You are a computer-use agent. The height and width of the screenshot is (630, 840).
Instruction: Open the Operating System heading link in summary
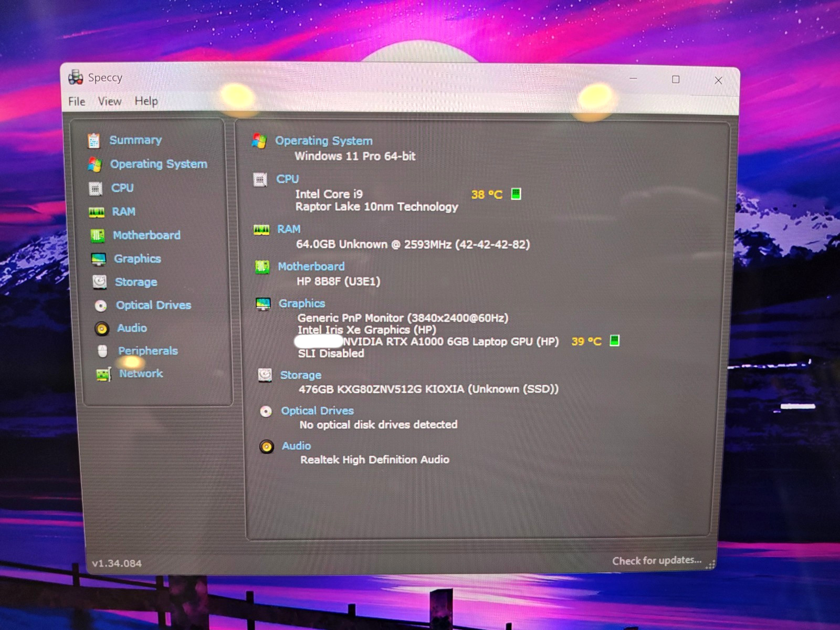tap(324, 141)
